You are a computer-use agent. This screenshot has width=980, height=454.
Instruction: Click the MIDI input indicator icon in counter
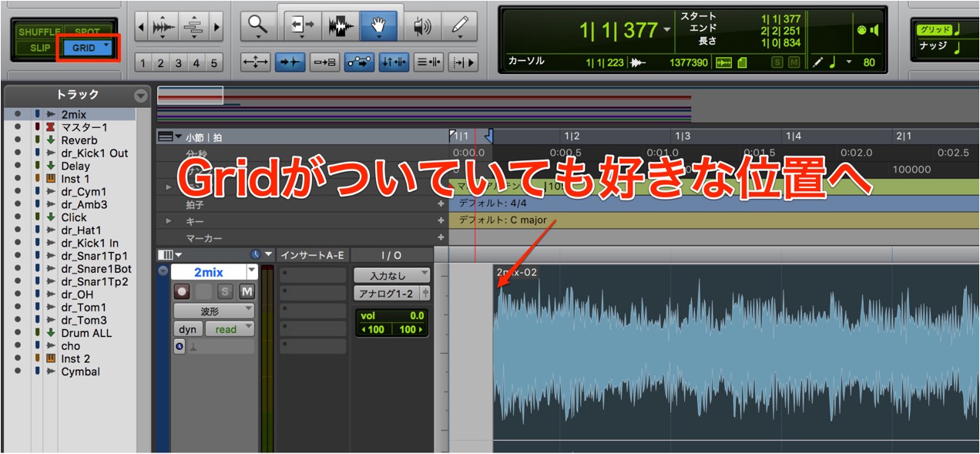861,30
